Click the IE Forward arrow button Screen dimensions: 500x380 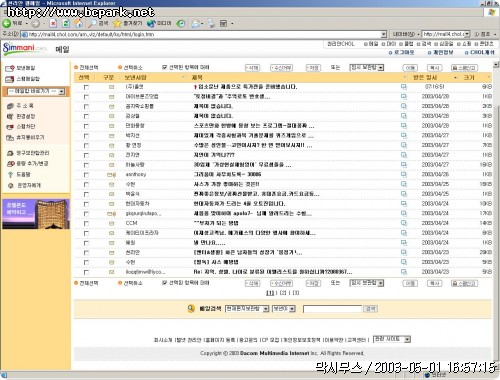(x=36, y=23)
